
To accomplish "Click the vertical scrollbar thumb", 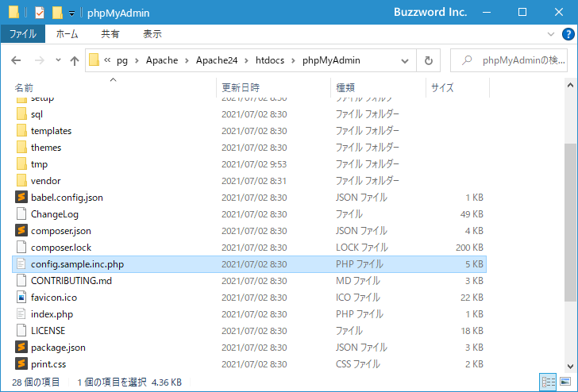I will click(x=570, y=222).
